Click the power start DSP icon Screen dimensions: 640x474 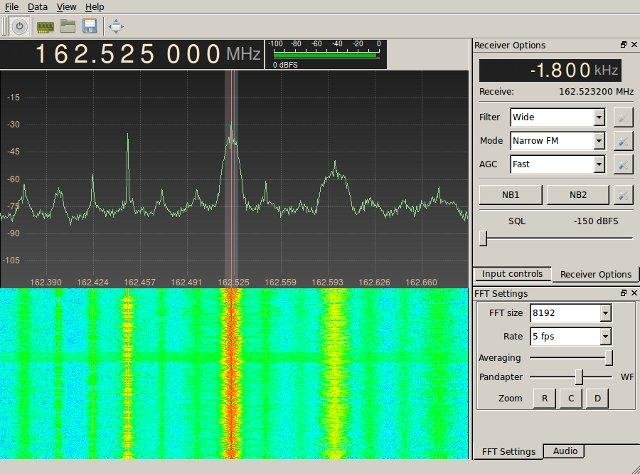tap(19, 27)
